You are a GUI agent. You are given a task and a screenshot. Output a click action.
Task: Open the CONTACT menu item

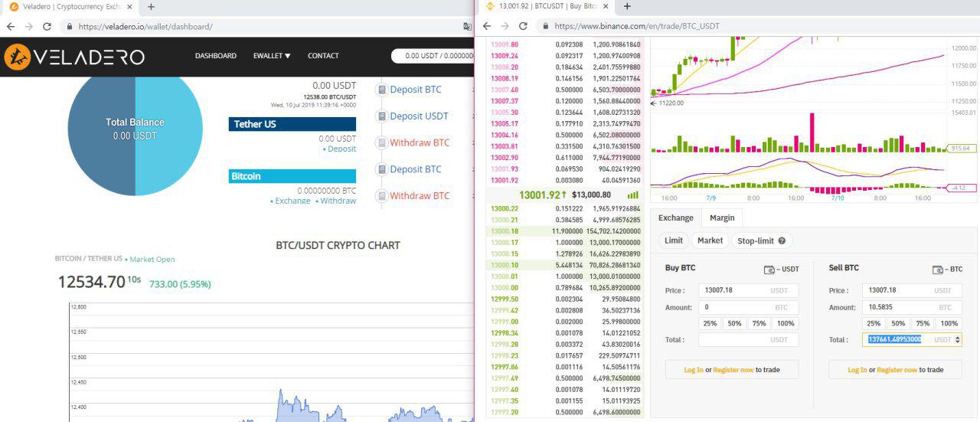tap(323, 56)
